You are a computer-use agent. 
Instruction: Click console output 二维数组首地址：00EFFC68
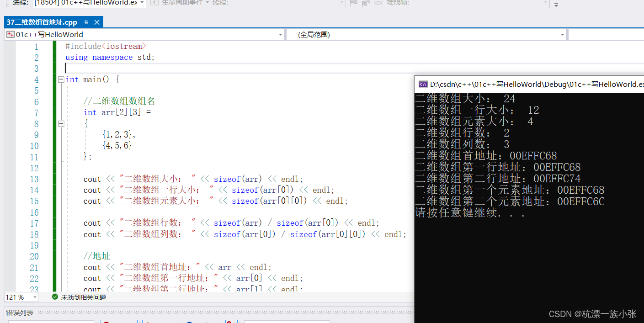coord(486,156)
